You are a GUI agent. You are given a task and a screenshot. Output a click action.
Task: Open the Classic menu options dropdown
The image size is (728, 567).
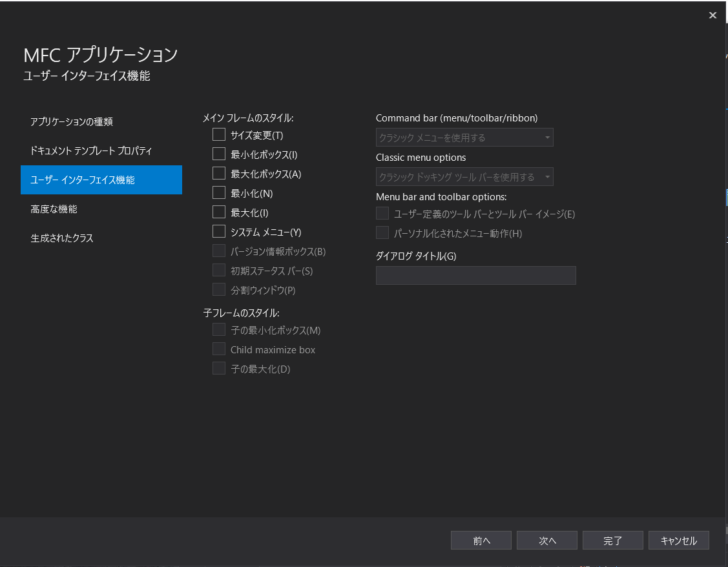pos(464,177)
